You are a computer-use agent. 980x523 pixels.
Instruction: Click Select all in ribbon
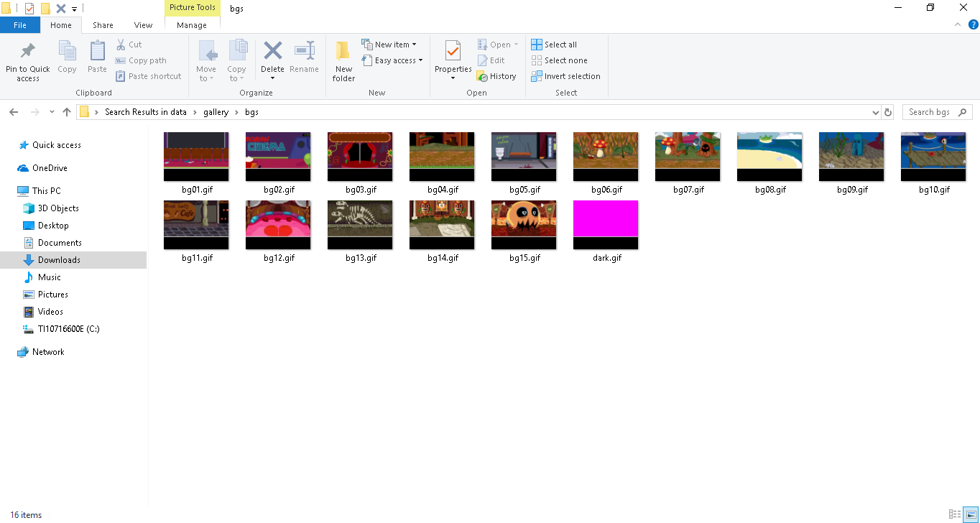pyautogui.click(x=553, y=45)
